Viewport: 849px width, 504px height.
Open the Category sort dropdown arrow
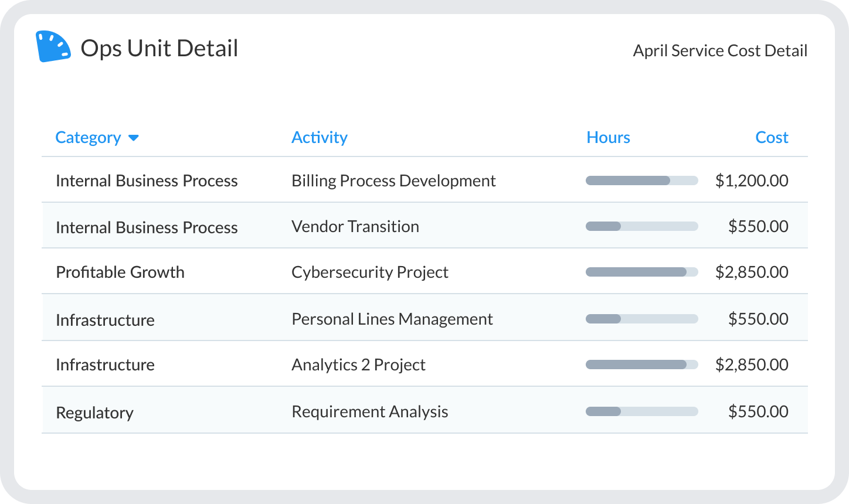[x=134, y=138]
